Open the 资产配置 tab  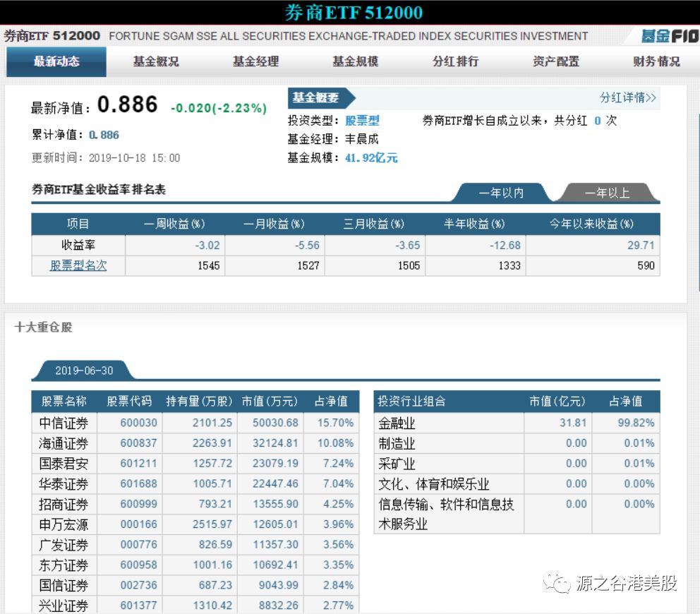(556, 61)
